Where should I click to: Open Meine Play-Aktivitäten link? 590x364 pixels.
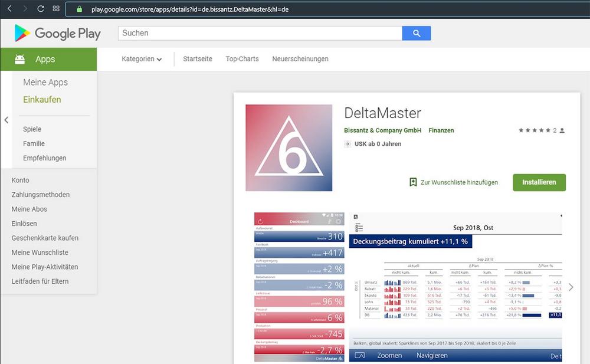pos(45,267)
